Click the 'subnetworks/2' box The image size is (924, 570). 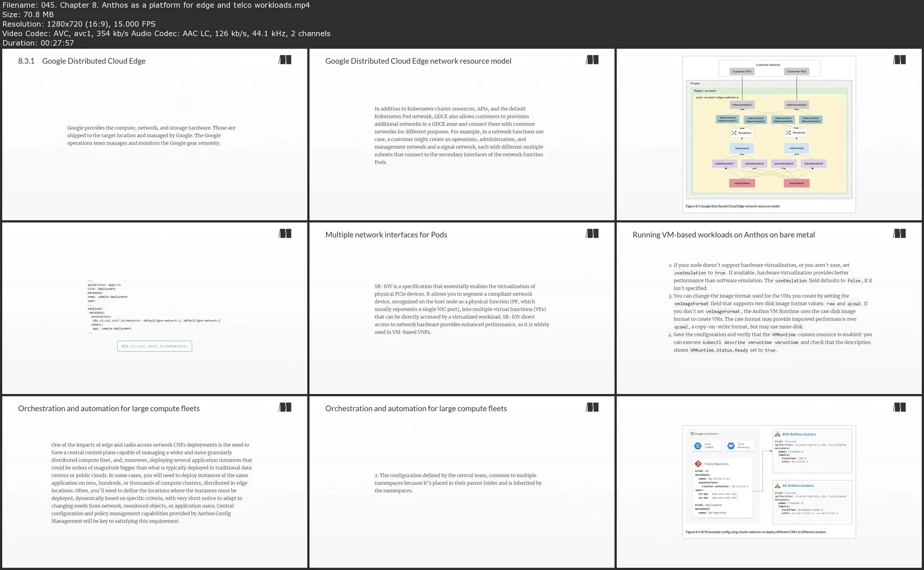[x=754, y=163]
